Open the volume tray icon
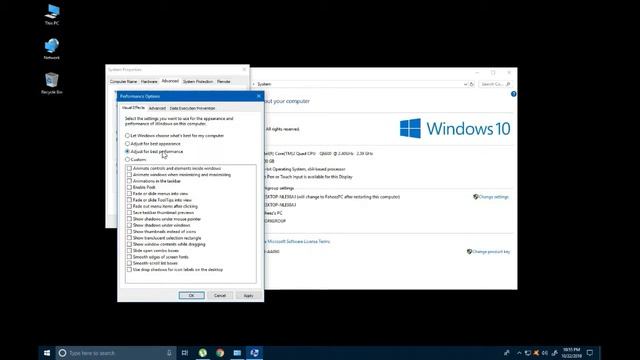This screenshot has width=640, height=360. click(544, 353)
